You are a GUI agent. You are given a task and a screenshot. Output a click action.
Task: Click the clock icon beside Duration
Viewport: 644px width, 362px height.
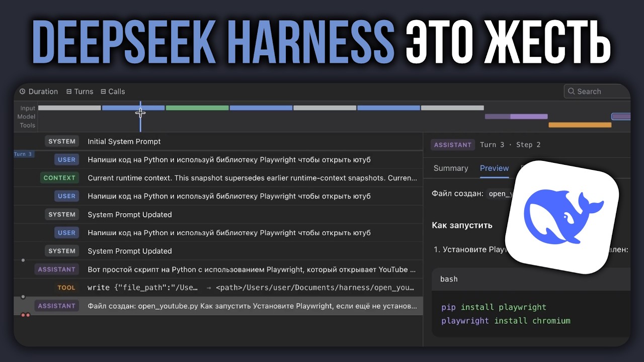23,92
